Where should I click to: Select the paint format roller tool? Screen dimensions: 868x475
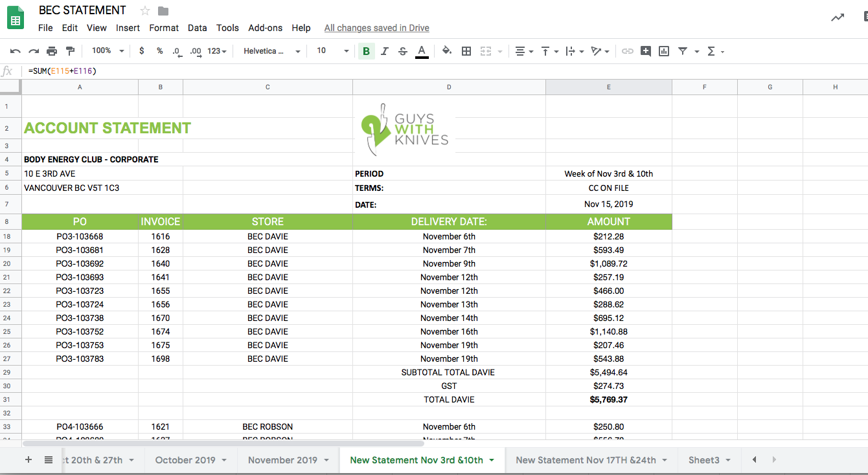(70, 51)
